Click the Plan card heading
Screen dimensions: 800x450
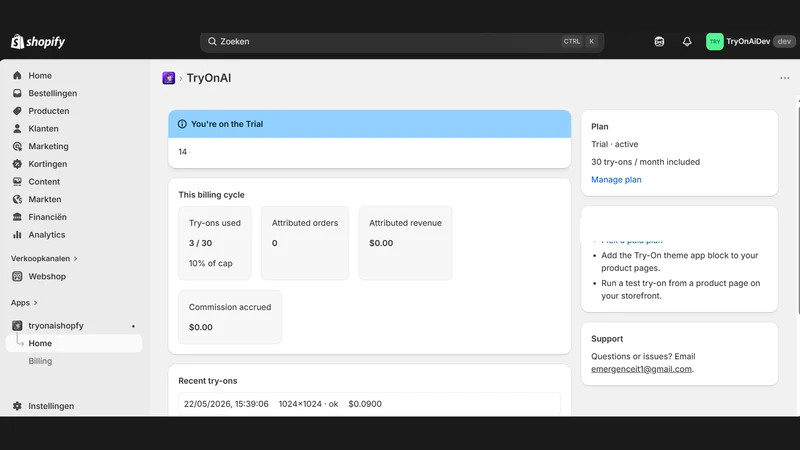[599, 127]
